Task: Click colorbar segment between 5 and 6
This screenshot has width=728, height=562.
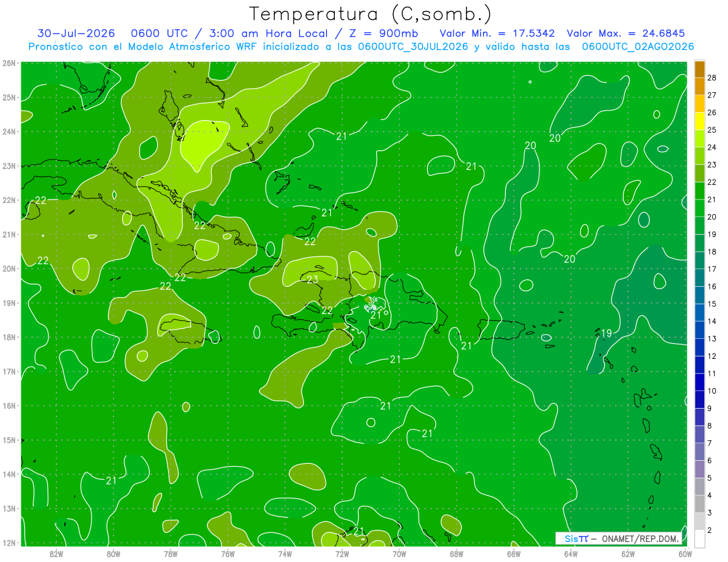Action: tap(699, 469)
